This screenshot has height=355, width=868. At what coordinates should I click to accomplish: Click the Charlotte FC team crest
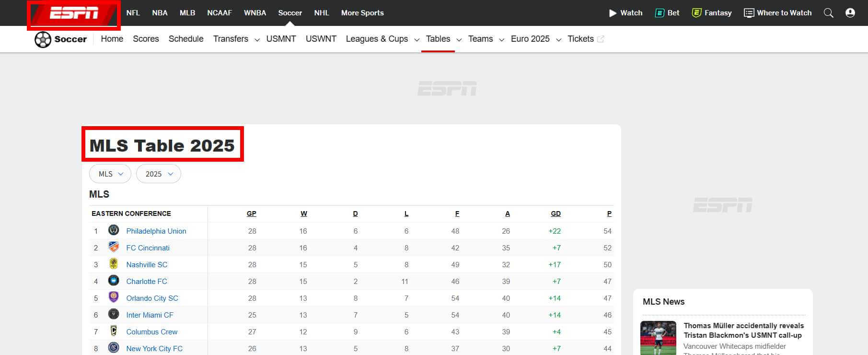pyautogui.click(x=114, y=281)
